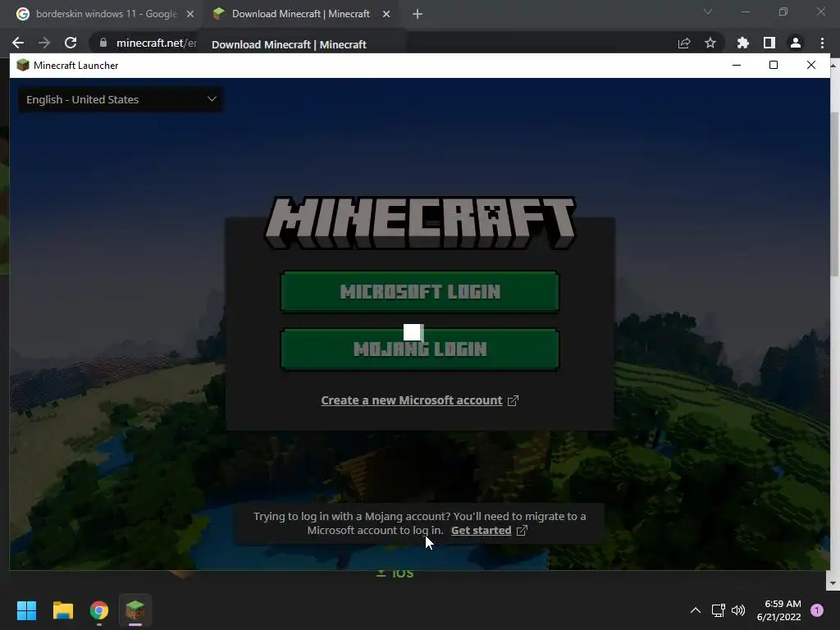This screenshot has height=630, width=840.
Task: Choose the Mojang Login button
Action: click(x=419, y=349)
